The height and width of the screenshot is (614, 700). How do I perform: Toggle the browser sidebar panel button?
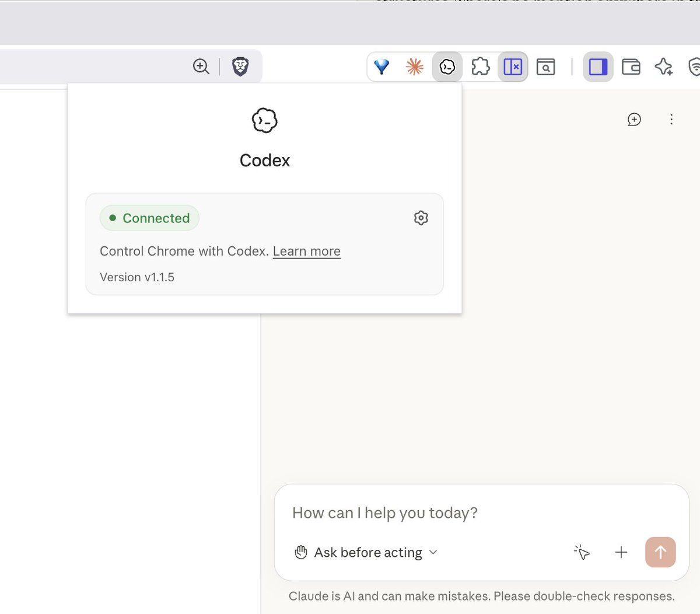(x=598, y=67)
